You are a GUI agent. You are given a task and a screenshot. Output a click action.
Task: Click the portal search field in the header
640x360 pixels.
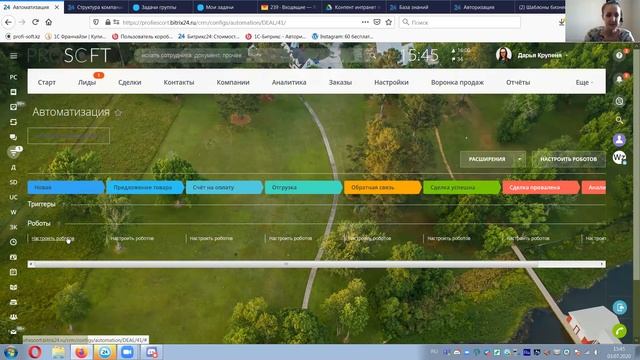[x=255, y=55]
